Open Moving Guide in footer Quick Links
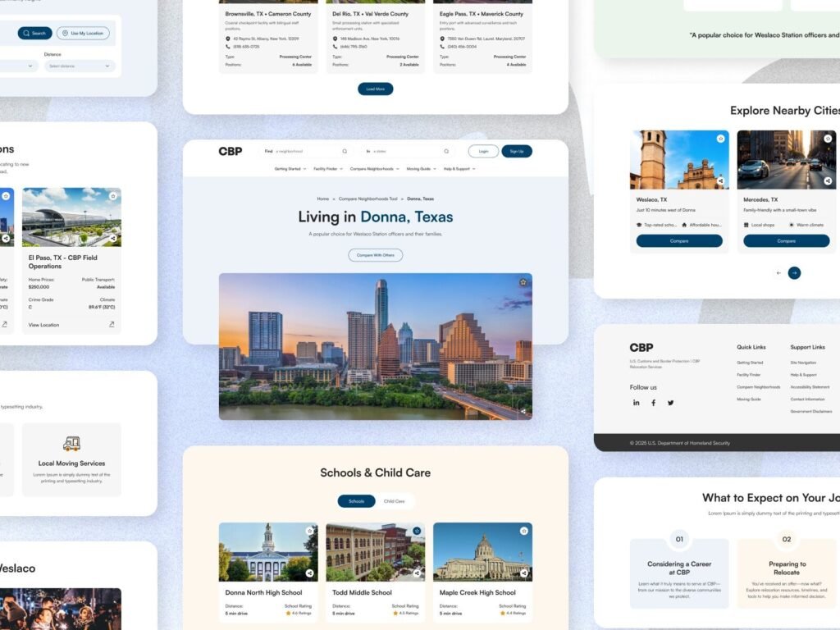Image resolution: width=840 pixels, height=630 pixels. point(749,399)
